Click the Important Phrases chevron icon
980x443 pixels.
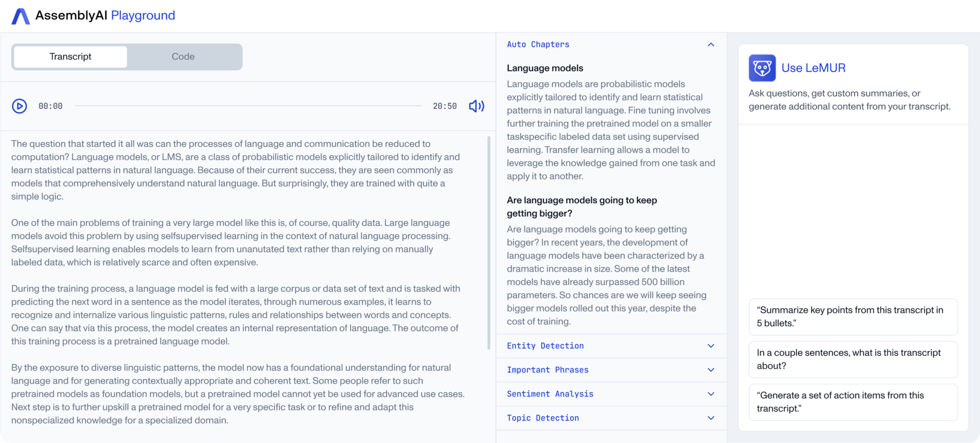point(710,370)
